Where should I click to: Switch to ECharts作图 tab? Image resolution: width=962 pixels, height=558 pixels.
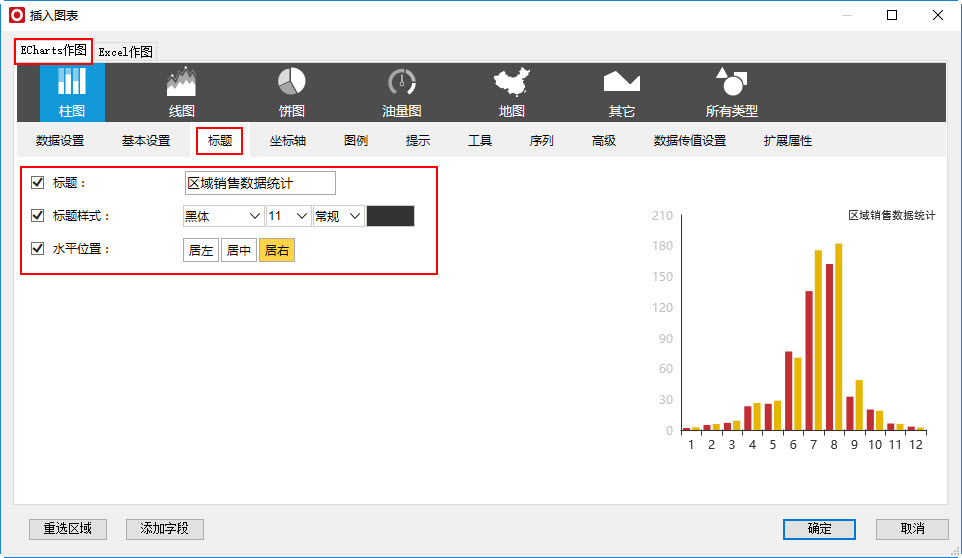(x=53, y=51)
